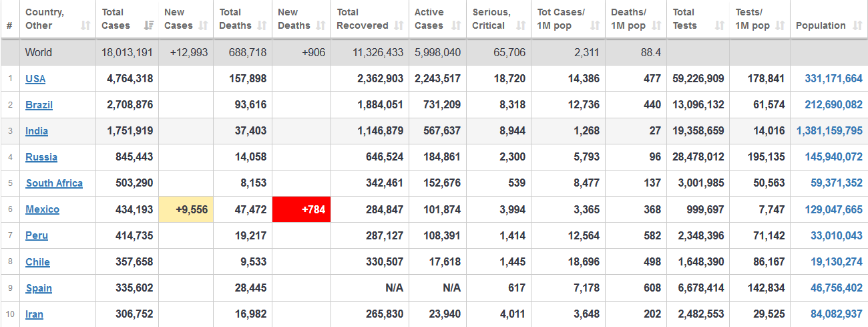The image size is (868, 327).
Task: Select Iran serious critical 4,011
Action: tap(511, 314)
